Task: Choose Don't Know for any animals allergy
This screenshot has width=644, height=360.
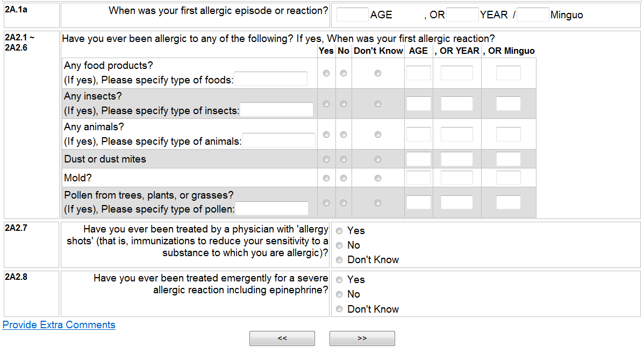Action: pos(378,135)
